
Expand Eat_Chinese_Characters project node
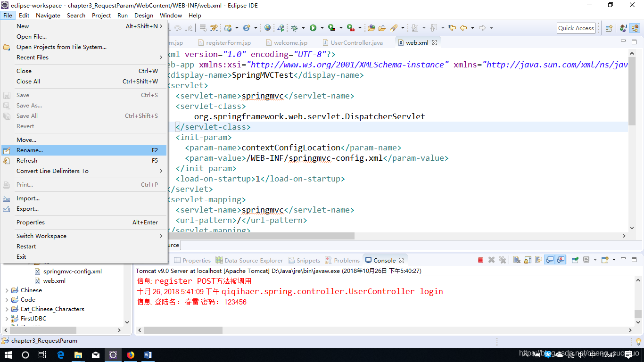[7, 309]
